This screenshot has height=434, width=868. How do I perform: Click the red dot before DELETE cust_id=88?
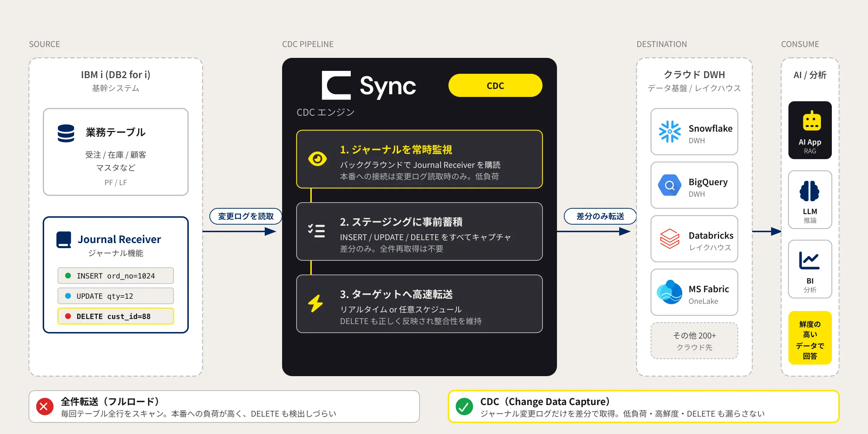[x=68, y=316]
